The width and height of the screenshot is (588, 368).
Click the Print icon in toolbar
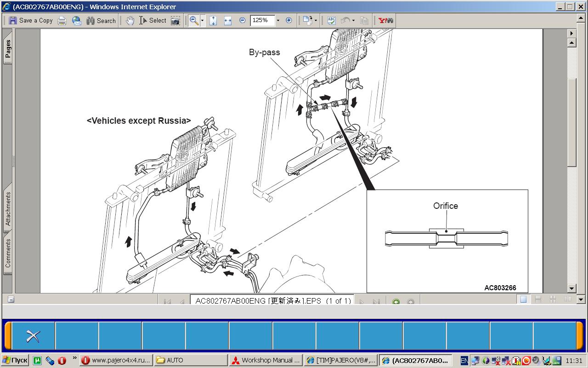62,20
